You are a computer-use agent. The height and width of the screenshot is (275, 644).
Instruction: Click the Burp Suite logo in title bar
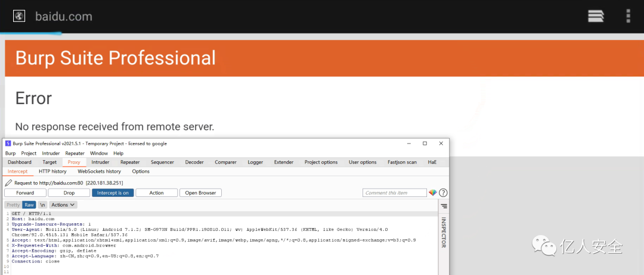click(x=8, y=143)
